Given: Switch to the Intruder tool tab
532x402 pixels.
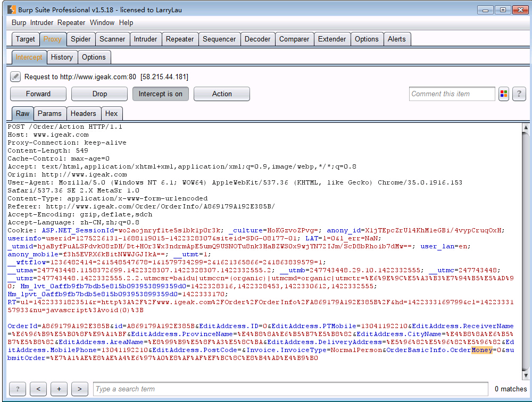Looking at the screenshot, I should pos(146,39).
